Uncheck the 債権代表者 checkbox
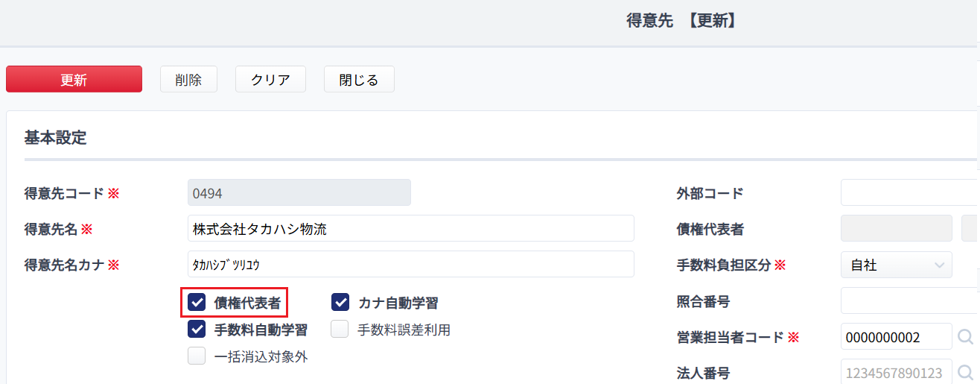This screenshot has height=384, width=980. [x=197, y=303]
